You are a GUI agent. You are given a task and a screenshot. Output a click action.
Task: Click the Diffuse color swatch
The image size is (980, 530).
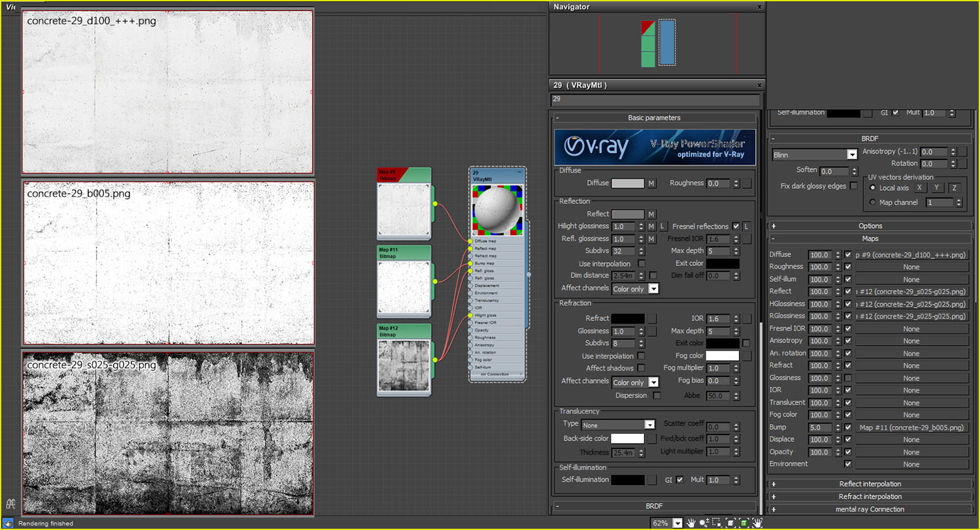[x=627, y=184]
